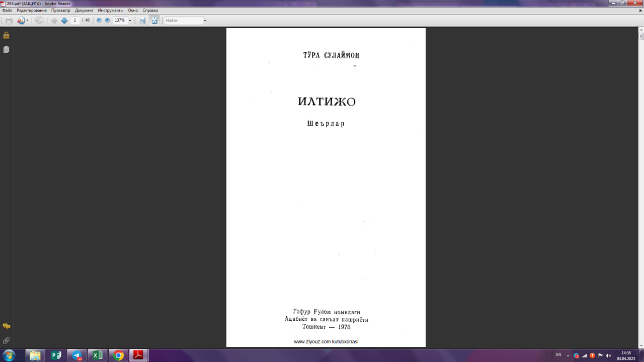The image size is (644, 362).
Task: Expand the 137% zoom level dropdown
Action: pos(130,21)
